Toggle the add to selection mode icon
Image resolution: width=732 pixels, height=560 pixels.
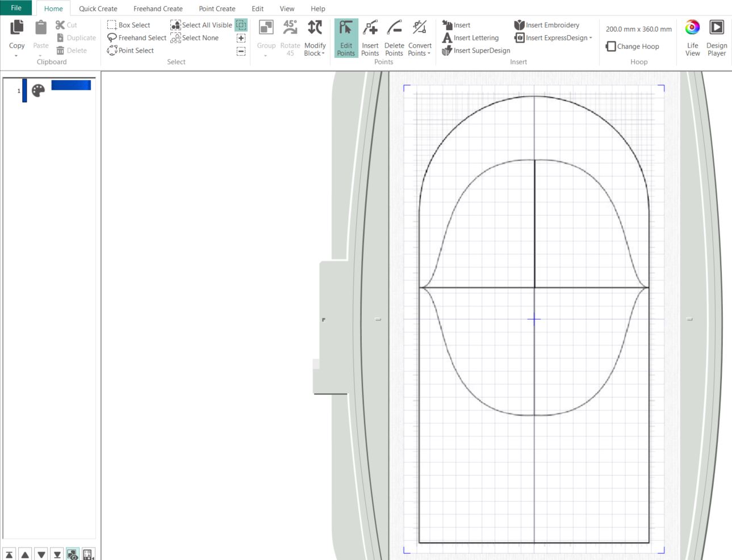(241, 38)
